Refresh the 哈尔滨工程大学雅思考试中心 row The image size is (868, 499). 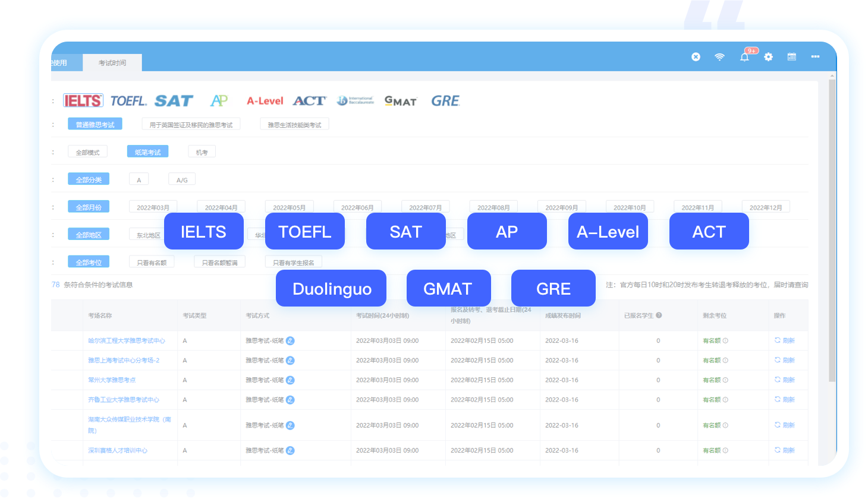pyautogui.click(x=784, y=340)
